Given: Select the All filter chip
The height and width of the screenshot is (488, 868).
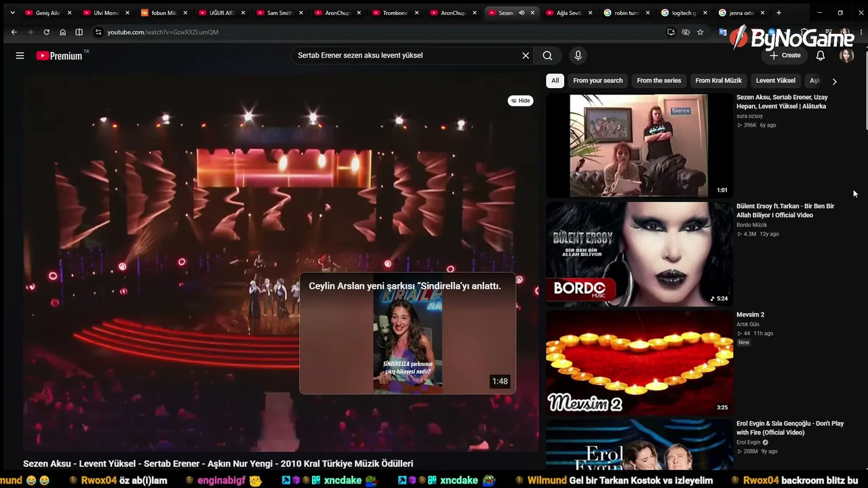Looking at the screenshot, I should (555, 81).
